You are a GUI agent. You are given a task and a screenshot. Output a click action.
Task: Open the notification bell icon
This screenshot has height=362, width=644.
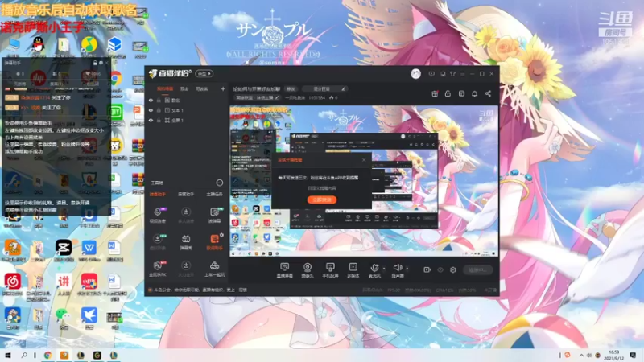474,93
